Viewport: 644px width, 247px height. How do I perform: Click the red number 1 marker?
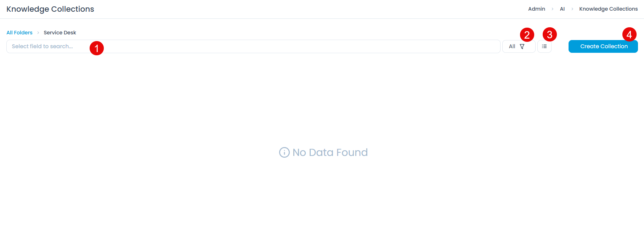pyautogui.click(x=97, y=48)
